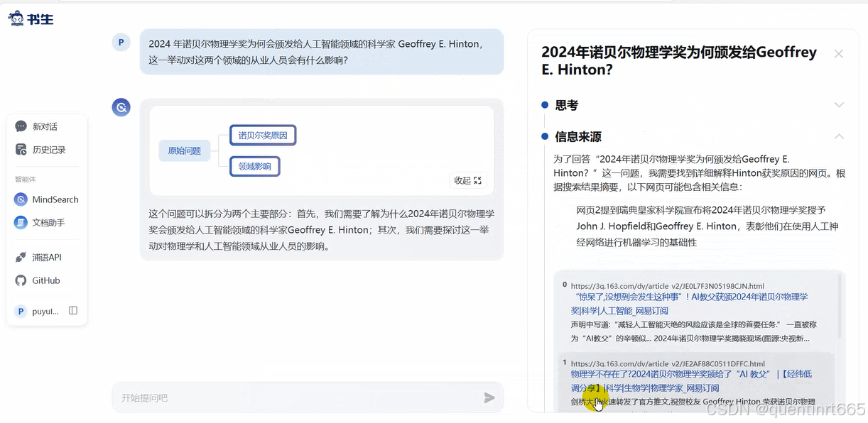The image size is (868, 423).
Task: Collapse mind map with 收起 button
Action: point(467,180)
